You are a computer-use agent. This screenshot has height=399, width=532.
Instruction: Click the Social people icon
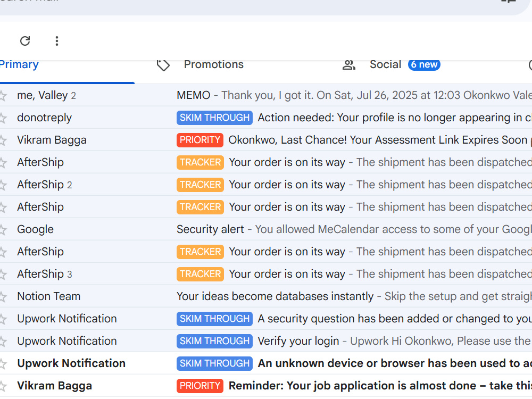pos(349,65)
